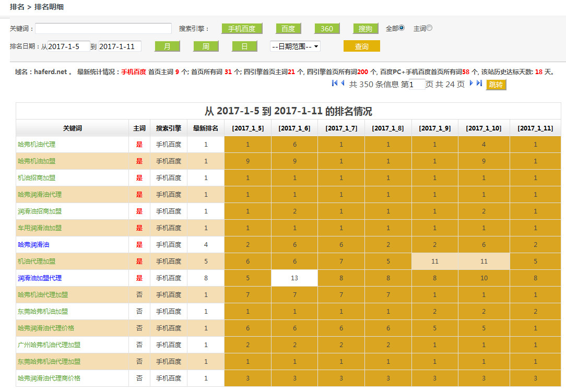Click the [2017_1_9] column header
Viewport: 566px width, 392px height.
pyautogui.click(x=435, y=128)
